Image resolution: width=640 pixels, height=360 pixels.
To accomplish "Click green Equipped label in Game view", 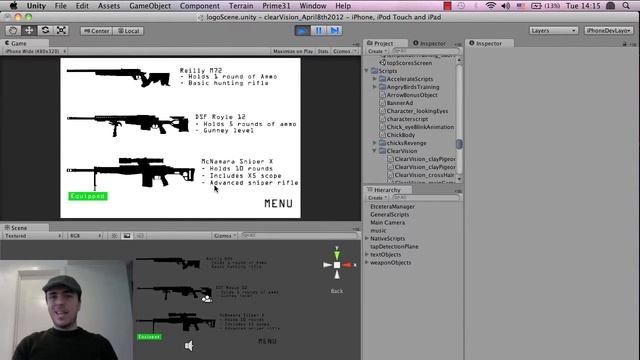I will click(x=88, y=196).
